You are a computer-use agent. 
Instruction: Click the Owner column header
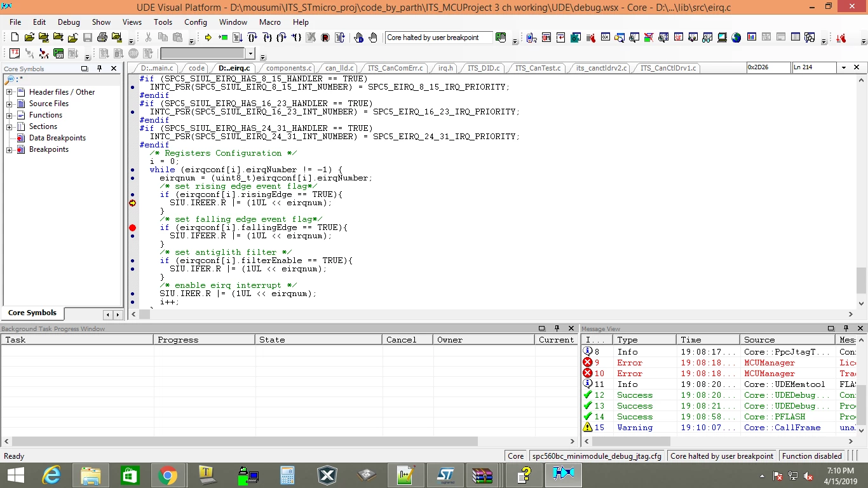click(x=484, y=340)
